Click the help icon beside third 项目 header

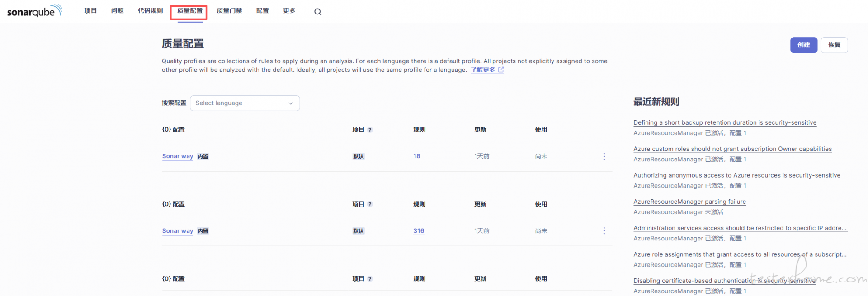[370, 279]
